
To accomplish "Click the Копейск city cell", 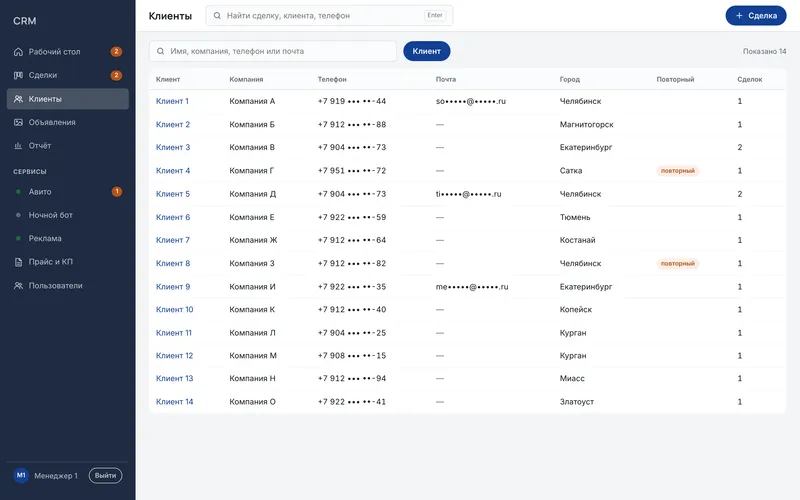I will point(576,309).
